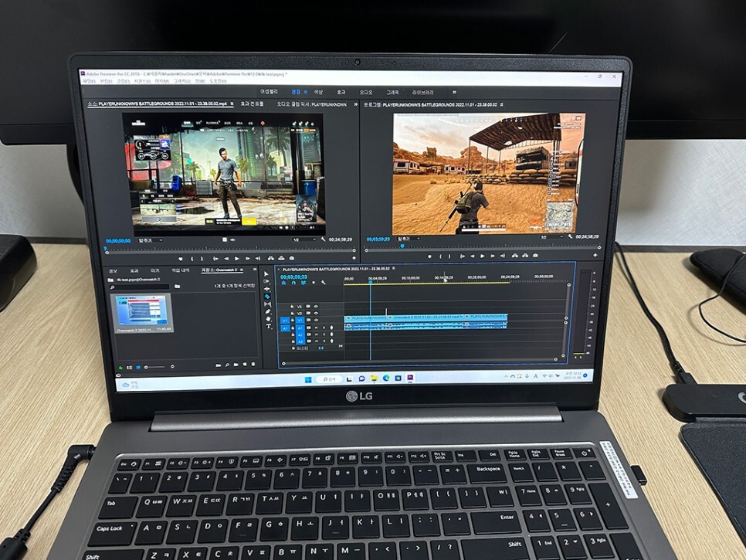
Task: Open the 오디오 클립 믹서 tab
Action: pyautogui.click(x=312, y=104)
